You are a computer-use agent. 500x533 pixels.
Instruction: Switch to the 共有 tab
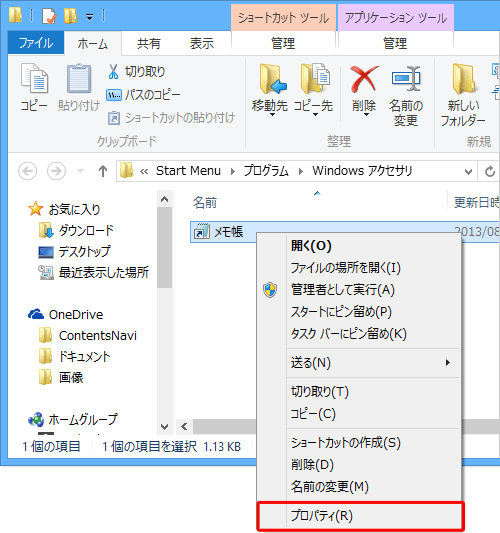pyautogui.click(x=149, y=44)
